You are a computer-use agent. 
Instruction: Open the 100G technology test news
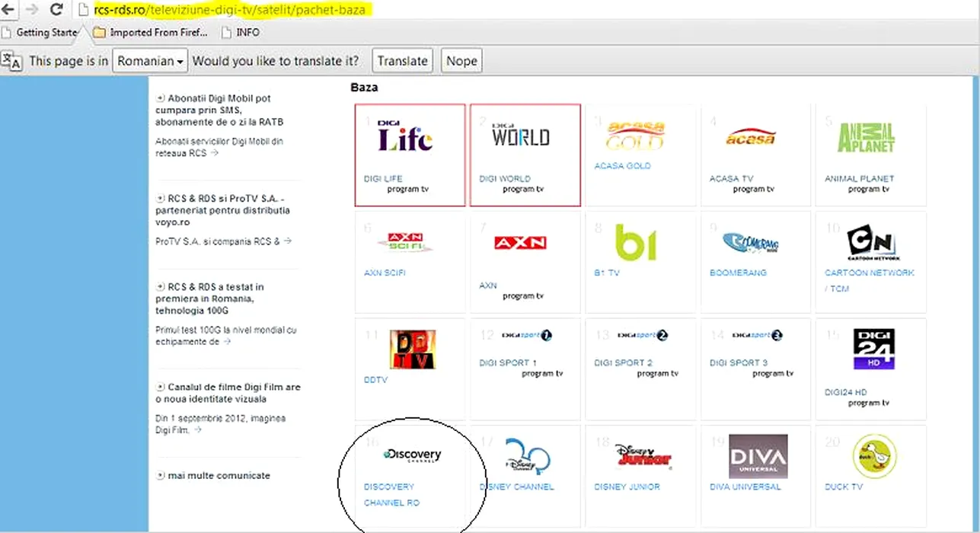(x=210, y=298)
